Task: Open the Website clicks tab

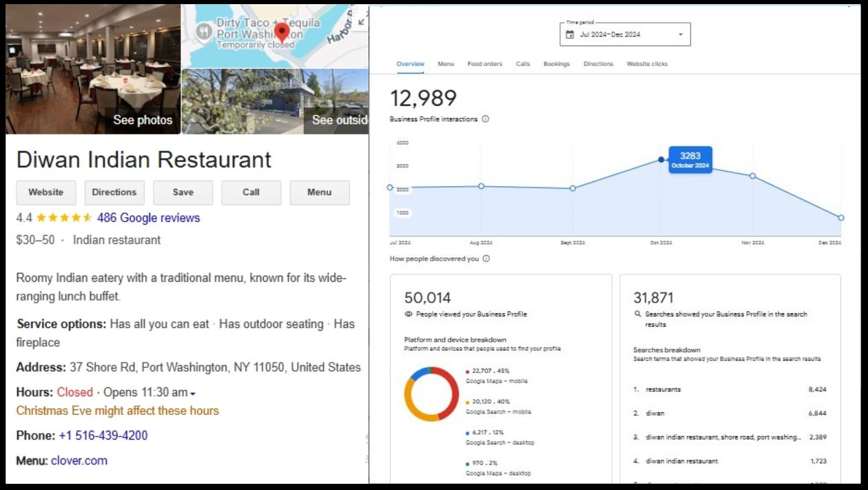Action: point(647,64)
